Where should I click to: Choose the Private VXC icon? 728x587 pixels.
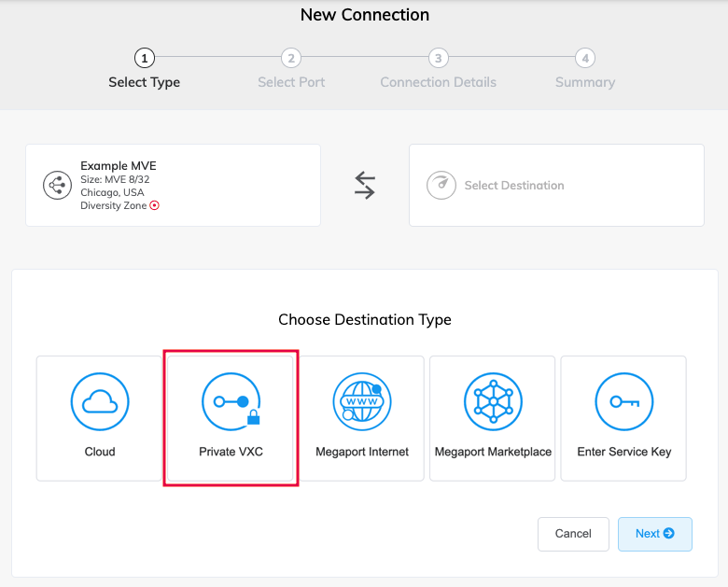click(231, 402)
